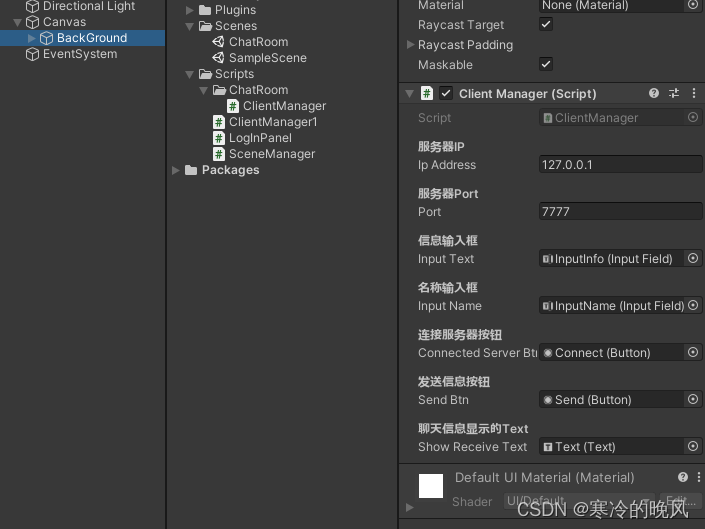The height and width of the screenshot is (529, 705).
Task: Disable the Client Manager script checkbox
Action: (446, 93)
